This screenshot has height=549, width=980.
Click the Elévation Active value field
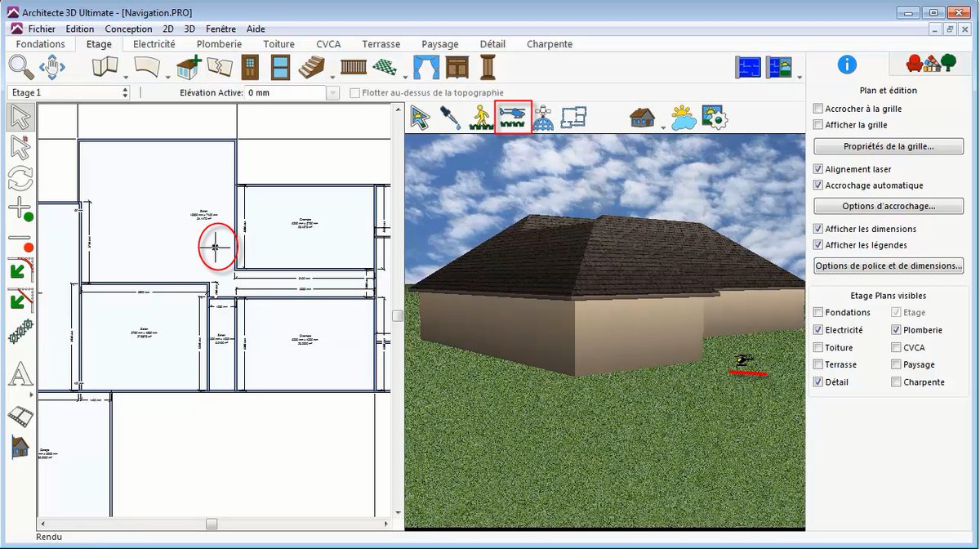point(286,93)
